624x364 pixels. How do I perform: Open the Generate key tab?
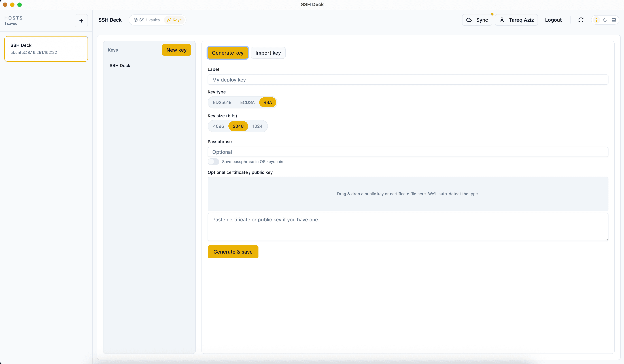228,53
